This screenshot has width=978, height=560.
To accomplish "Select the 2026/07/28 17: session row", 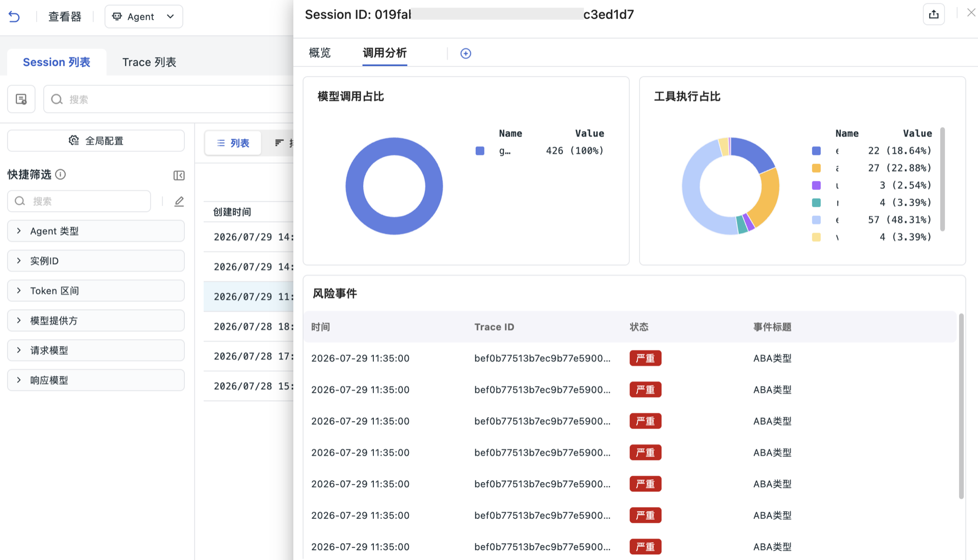I will coord(249,356).
